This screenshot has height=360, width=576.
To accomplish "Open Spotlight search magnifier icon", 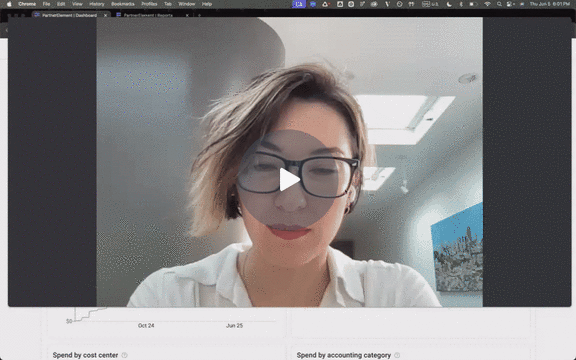I will [499, 4].
